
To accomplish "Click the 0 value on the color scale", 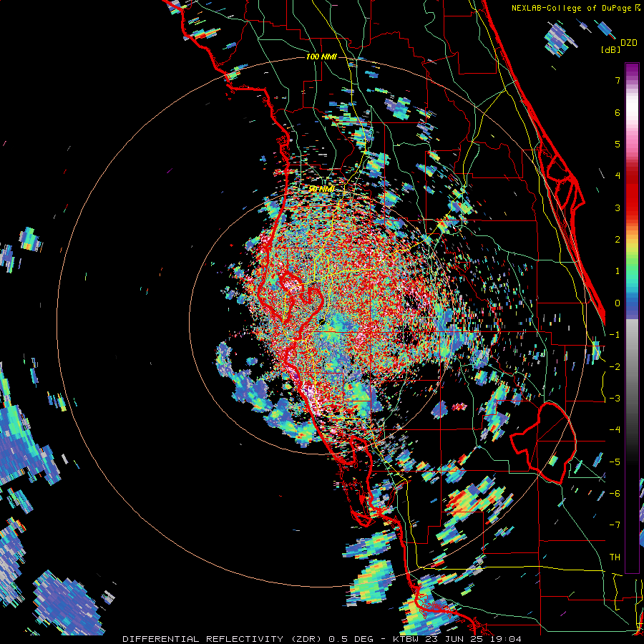I will click(618, 303).
